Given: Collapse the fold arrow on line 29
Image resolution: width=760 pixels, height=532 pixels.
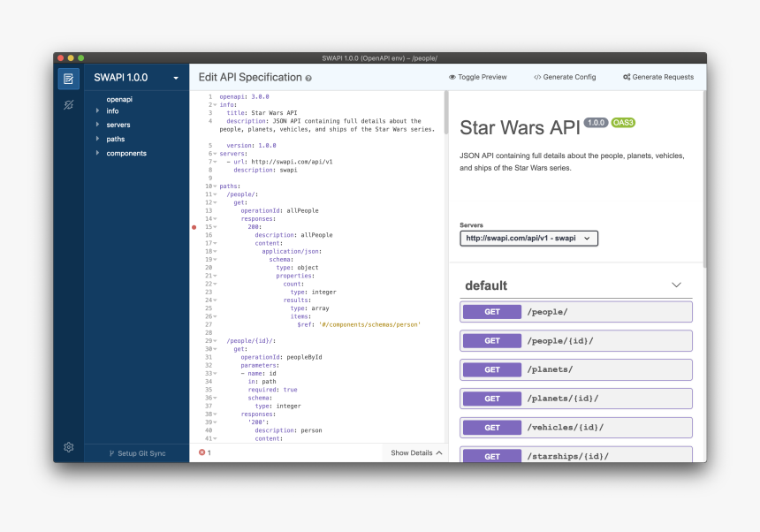Looking at the screenshot, I should click(216, 341).
